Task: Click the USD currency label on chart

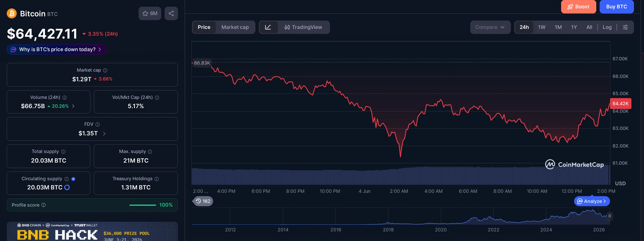Action: tap(620, 184)
